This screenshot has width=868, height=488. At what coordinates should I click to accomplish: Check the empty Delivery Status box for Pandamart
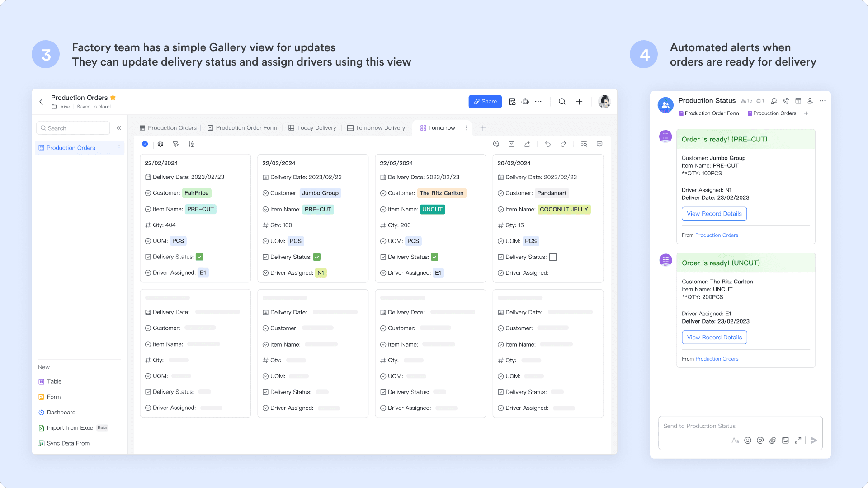[553, 257]
